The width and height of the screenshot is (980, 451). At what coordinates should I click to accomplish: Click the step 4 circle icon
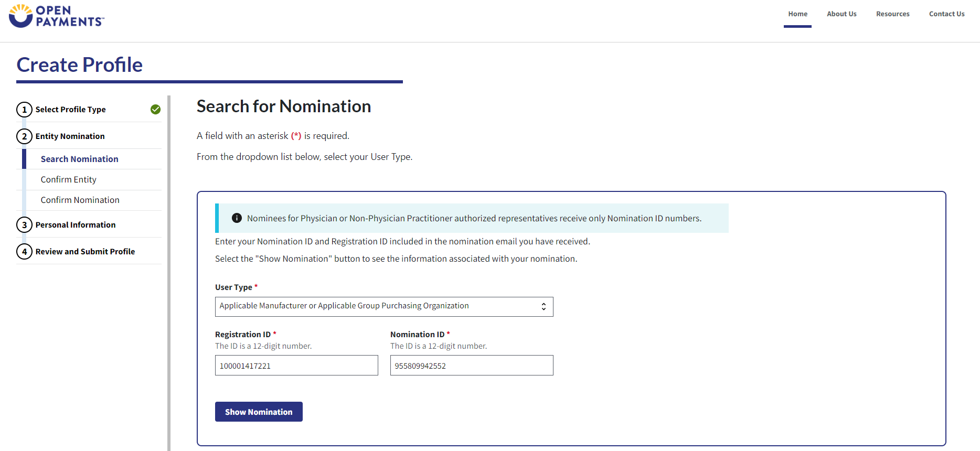coord(24,252)
